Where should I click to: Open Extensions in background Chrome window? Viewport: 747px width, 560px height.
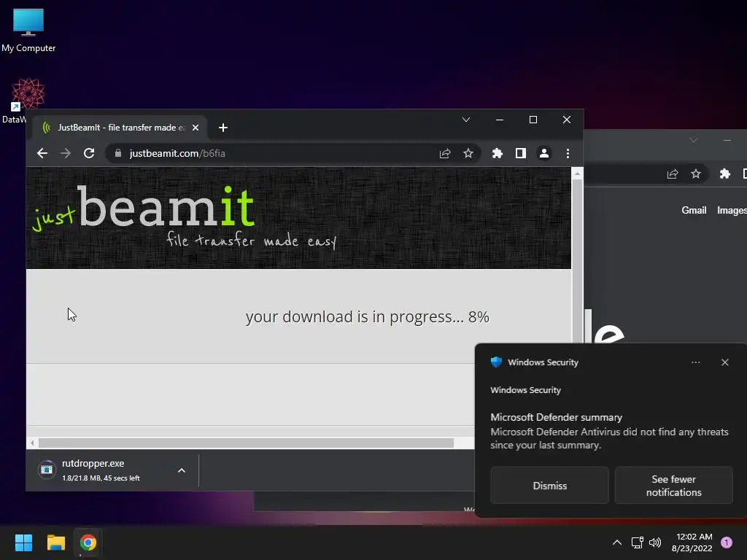tap(725, 174)
